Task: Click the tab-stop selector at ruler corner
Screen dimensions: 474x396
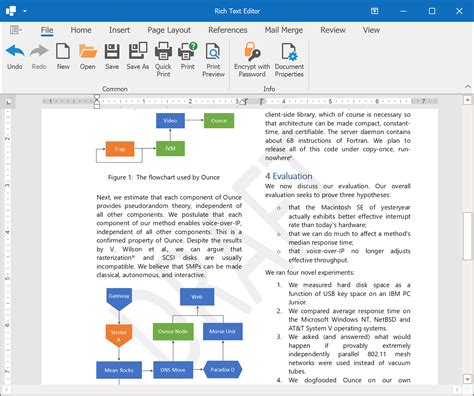Action: [x=8, y=102]
